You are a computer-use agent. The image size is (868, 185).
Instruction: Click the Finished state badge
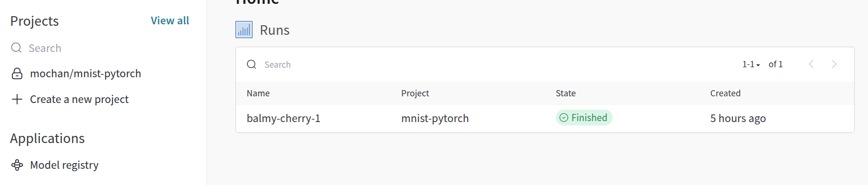coord(584,118)
